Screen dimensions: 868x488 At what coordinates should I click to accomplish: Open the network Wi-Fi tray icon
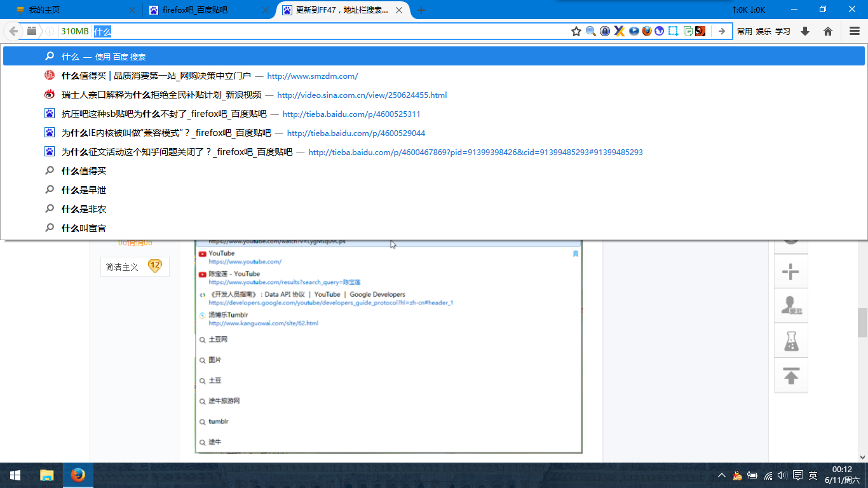768,475
